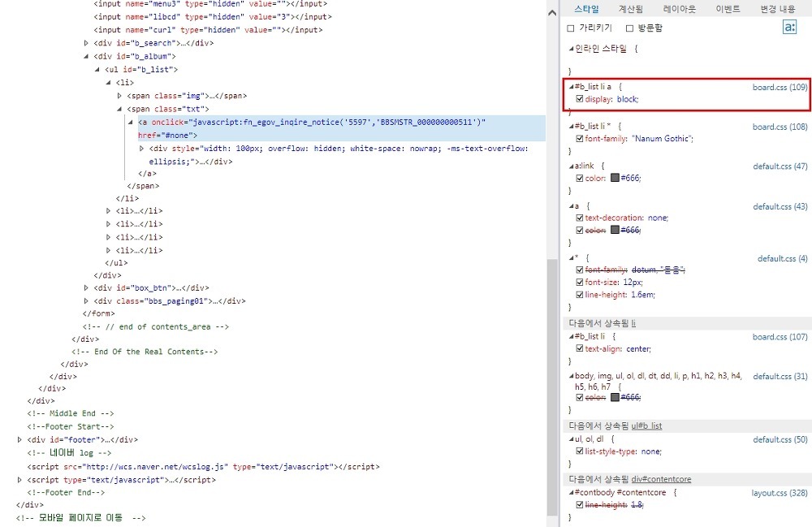Collapse the a:link rule
This screenshot has width=812, height=527.
571,166
